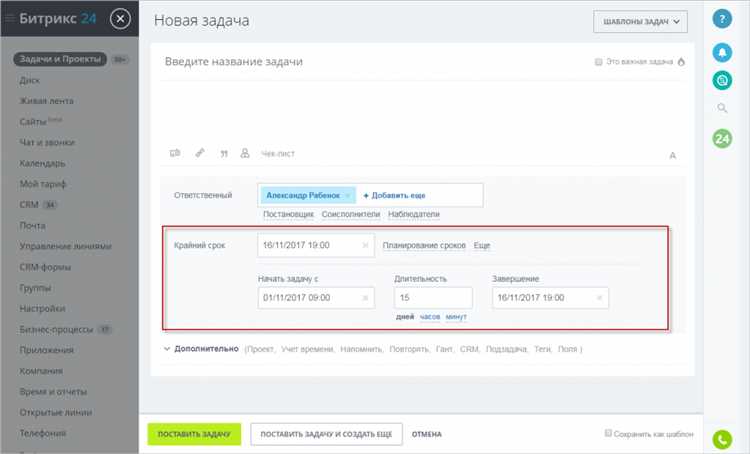Open Диск in sidebar
The image size is (750, 454).
pos(30,80)
